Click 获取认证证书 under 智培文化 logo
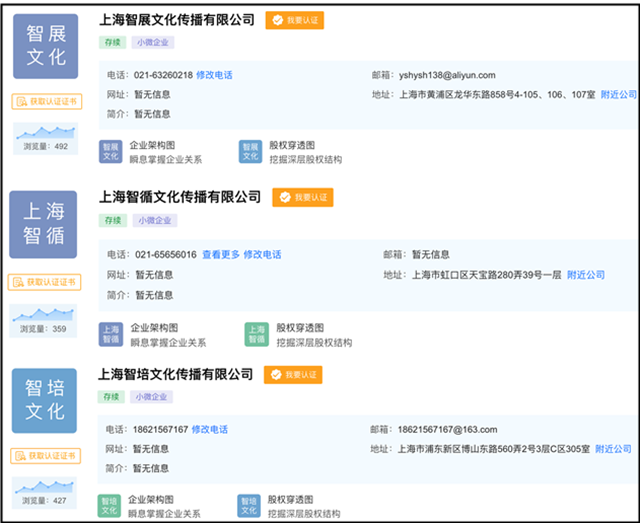Viewport: 640px width, 523px height. [x=46, y=456]
